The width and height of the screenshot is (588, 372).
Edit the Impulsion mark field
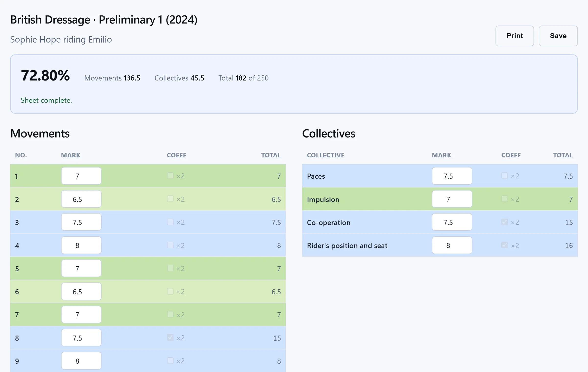[452, 199]
